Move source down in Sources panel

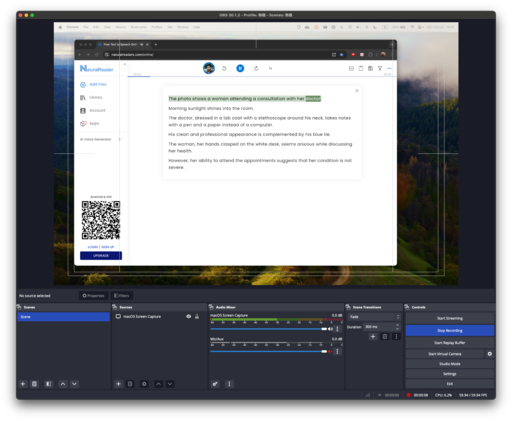point(170,384)
